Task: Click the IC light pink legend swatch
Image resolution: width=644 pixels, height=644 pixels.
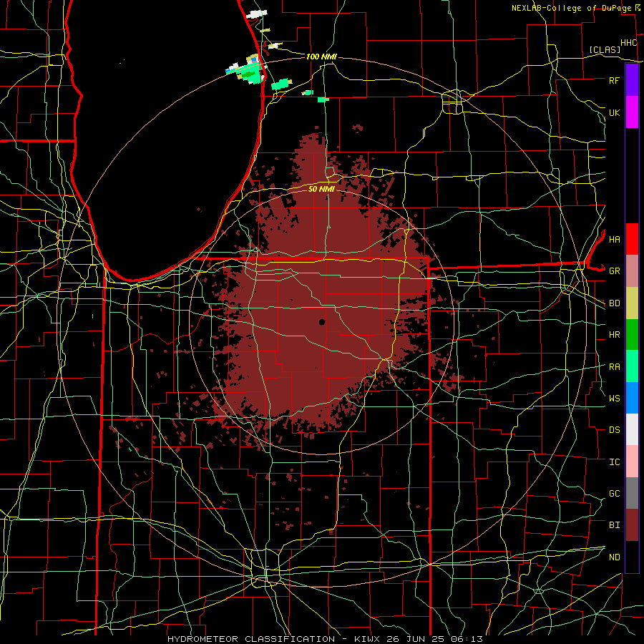Action: tap(632, 462)
